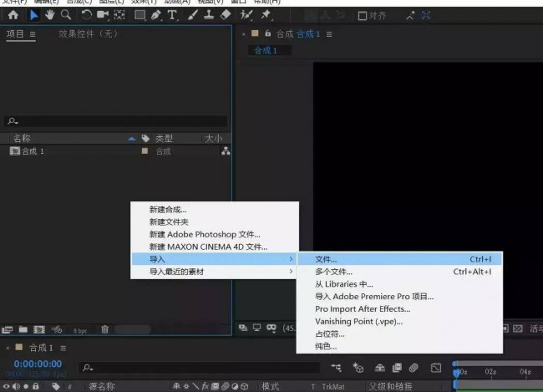543x392 pixels.
Task: Sort by the 大小 column header
Action: (214, 139)
